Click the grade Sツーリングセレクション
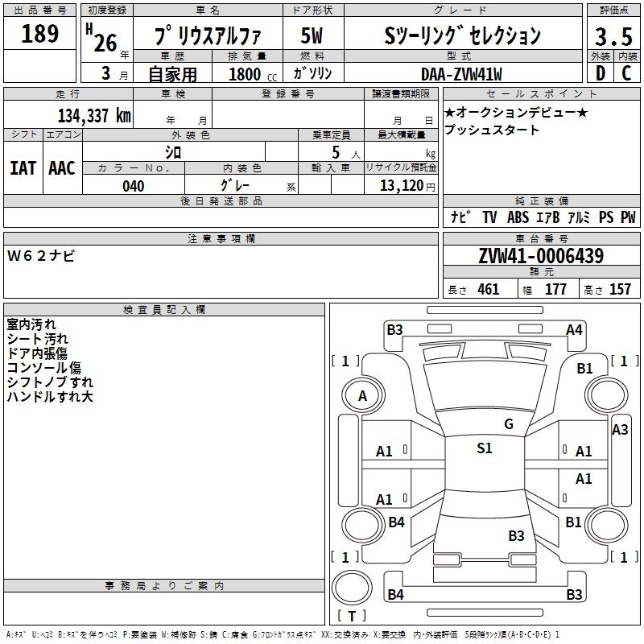 462,35
